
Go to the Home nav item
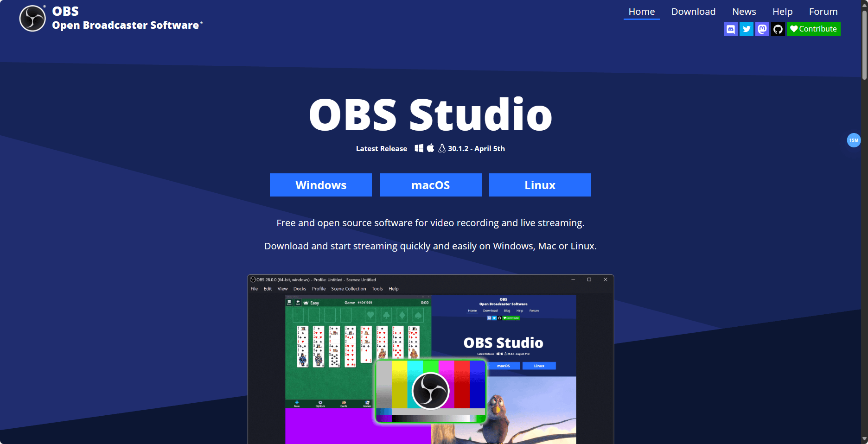point(642,12)
